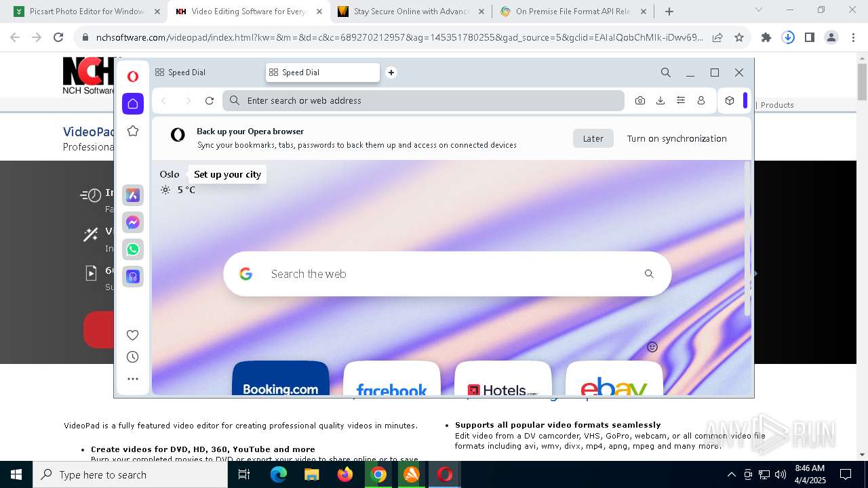Click Turn on synchronization
Viewport: 868px width, 488px height.
pyautogui.click(x=677, y=138)
